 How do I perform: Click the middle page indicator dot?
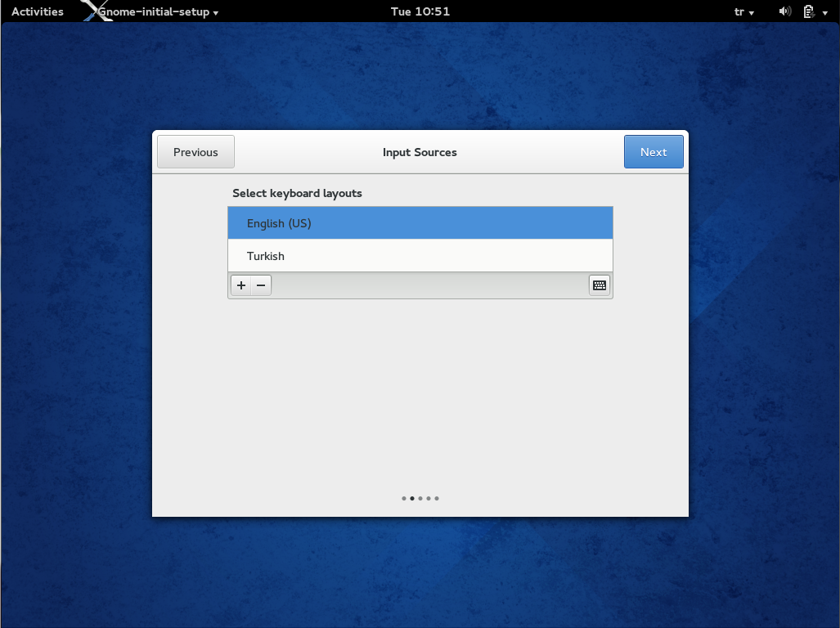(x=420, y=498)
